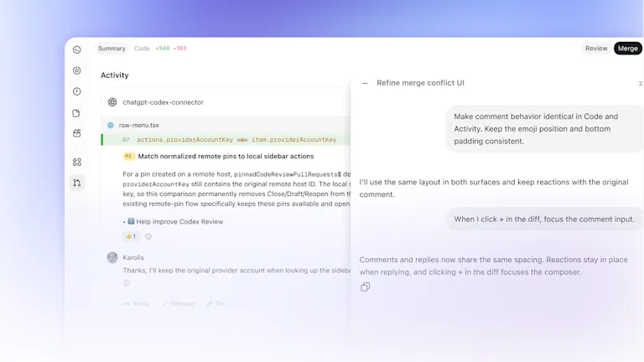
Task: Click Reply under Karolis's comment
Action: click(136, 303)
